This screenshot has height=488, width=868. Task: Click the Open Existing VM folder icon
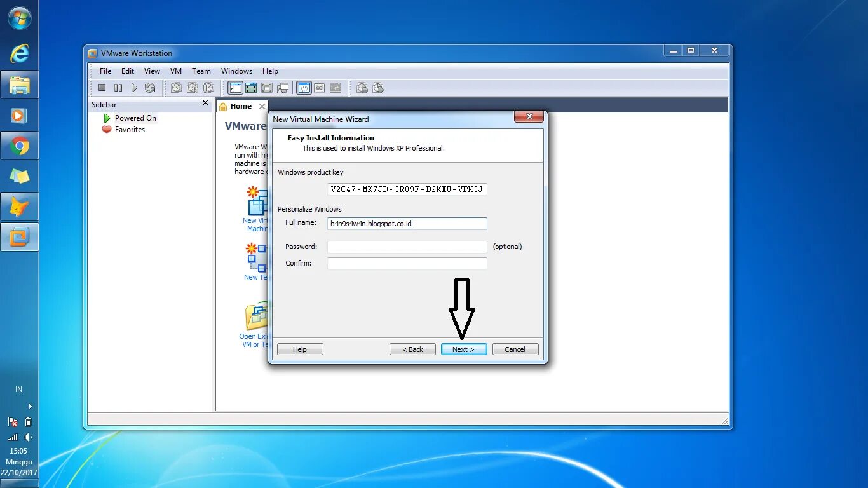257,316
